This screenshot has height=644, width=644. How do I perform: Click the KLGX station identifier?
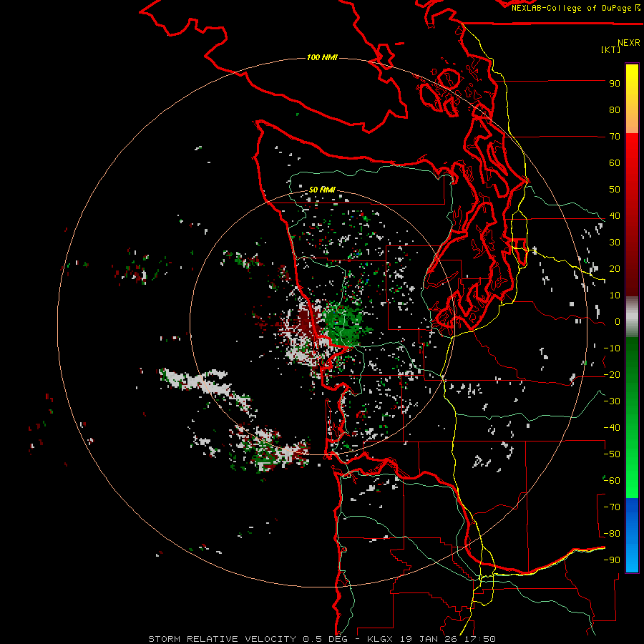(381, 639)
